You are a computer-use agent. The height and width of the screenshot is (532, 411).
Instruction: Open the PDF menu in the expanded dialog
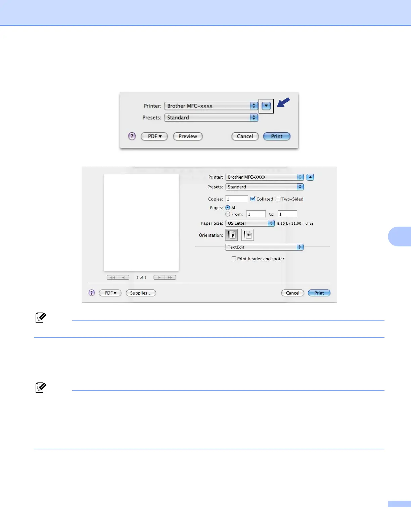(x=110, y=293)
